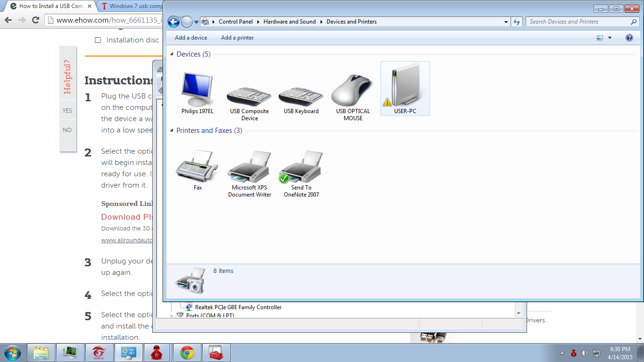The height and width of the screenshot is (362, 644).
Task: Select Realtek PCIe GBE Family Controller
Action: click(x=238, y=307)
